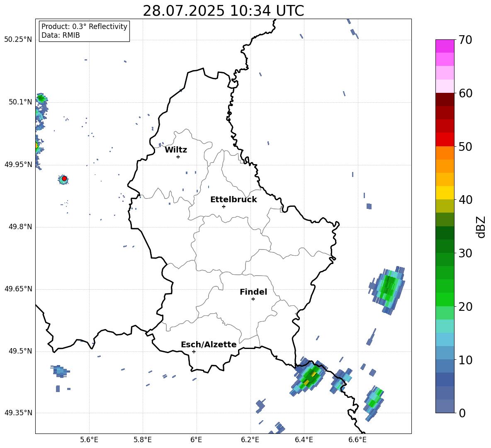Select the Findel station label
This screenshot has height=448, width=491.
click(253, 292)
